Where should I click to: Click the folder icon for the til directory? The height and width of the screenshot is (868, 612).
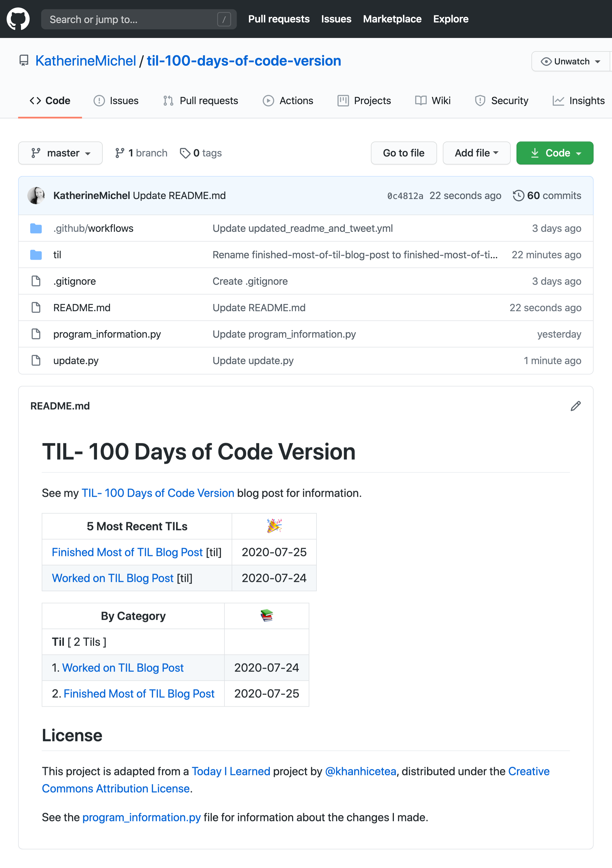coord(36,255)
